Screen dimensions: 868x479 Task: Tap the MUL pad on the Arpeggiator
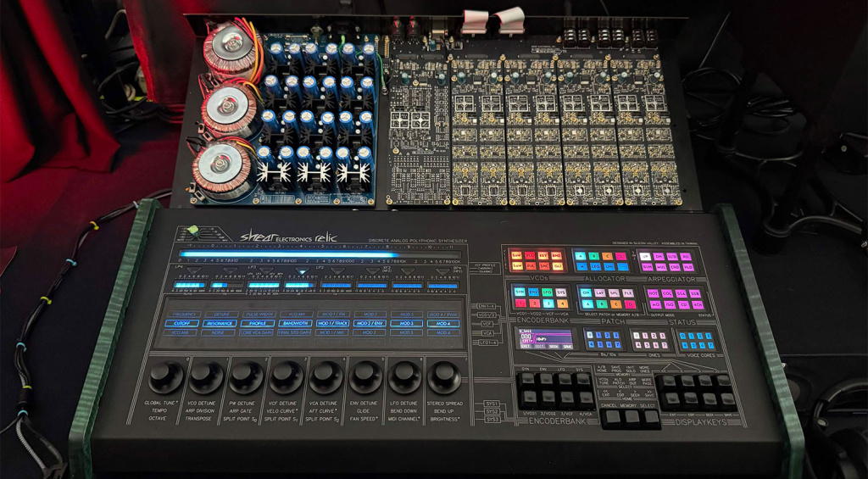point(661,267)
